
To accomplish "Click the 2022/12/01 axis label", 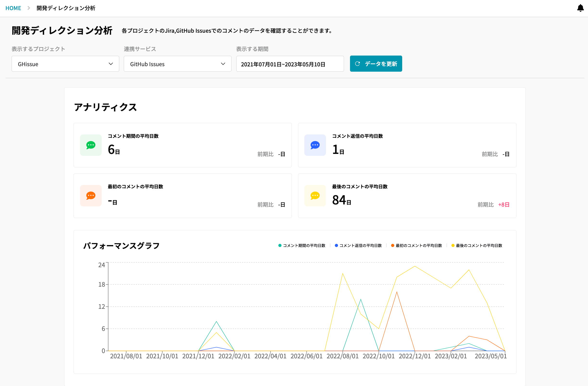I will coord(415,356).
